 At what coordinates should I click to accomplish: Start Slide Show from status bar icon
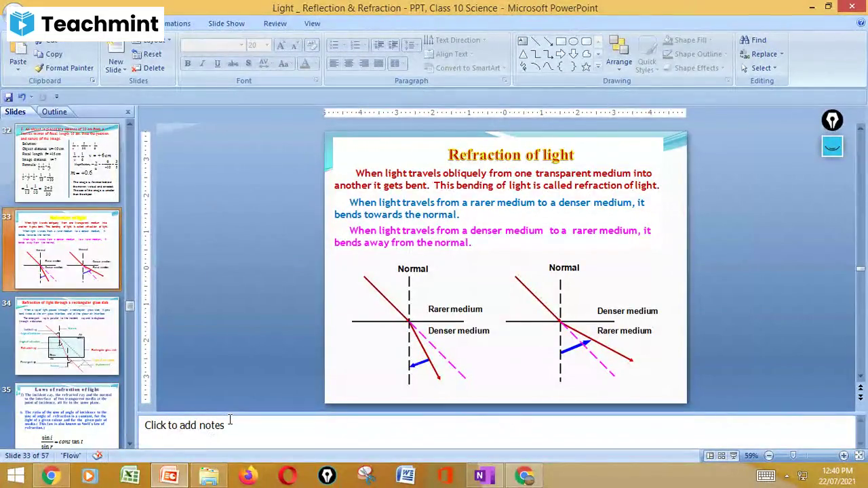click(x=734, y=455)
